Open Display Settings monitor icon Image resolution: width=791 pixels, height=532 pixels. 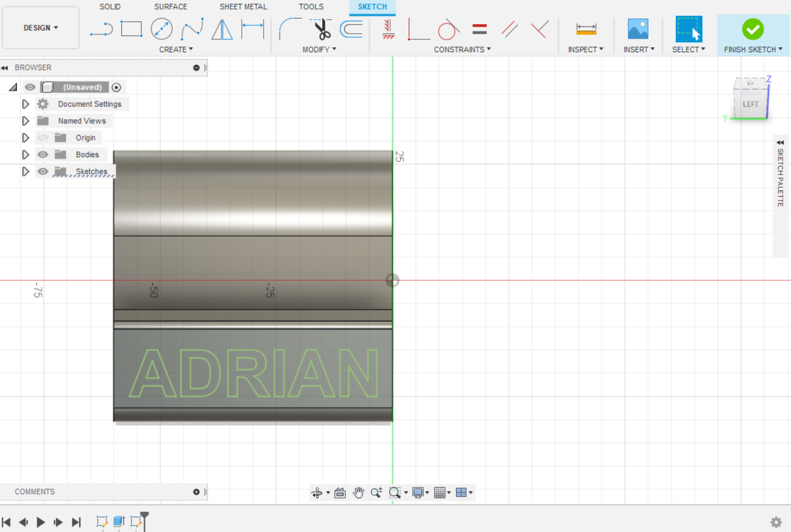pyautogui.click(x=418, y=493)
